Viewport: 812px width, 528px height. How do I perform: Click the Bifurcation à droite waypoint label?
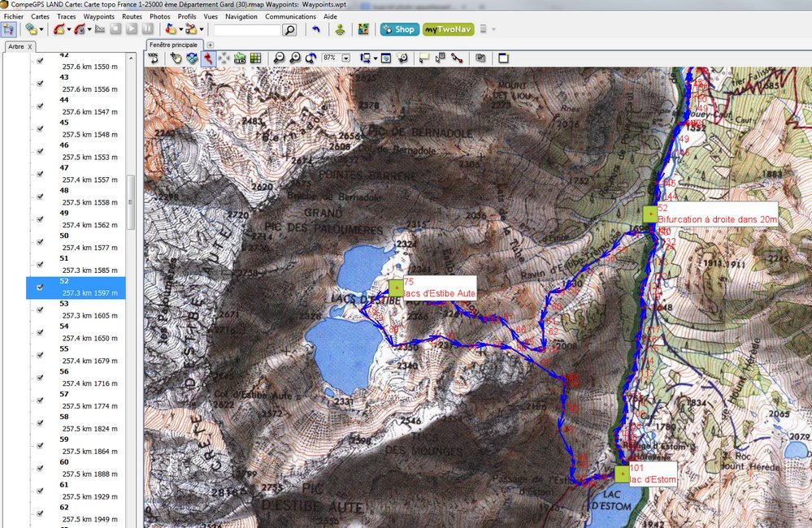[x=717, y=214]
